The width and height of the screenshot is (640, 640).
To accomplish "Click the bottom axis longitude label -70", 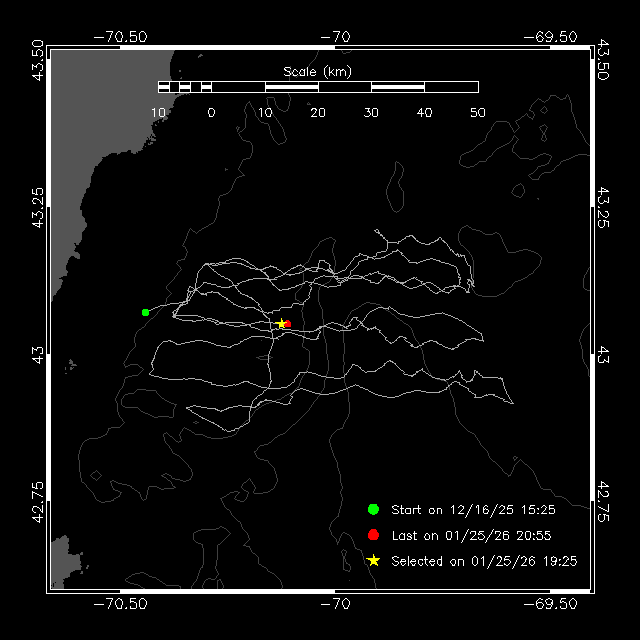I will pyautogui.click(x=335, y=603).
